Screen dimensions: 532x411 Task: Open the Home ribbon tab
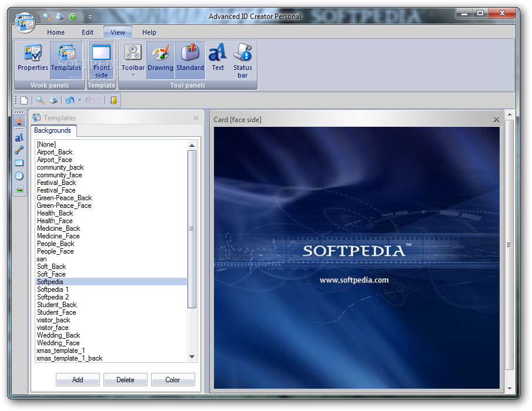(x=56, y=32)
